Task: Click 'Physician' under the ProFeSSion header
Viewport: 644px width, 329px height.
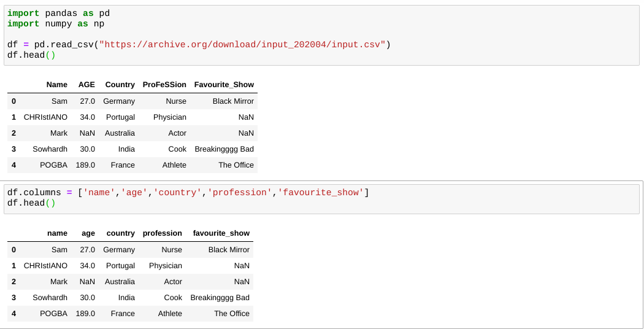Action: [x=170, y=117]
